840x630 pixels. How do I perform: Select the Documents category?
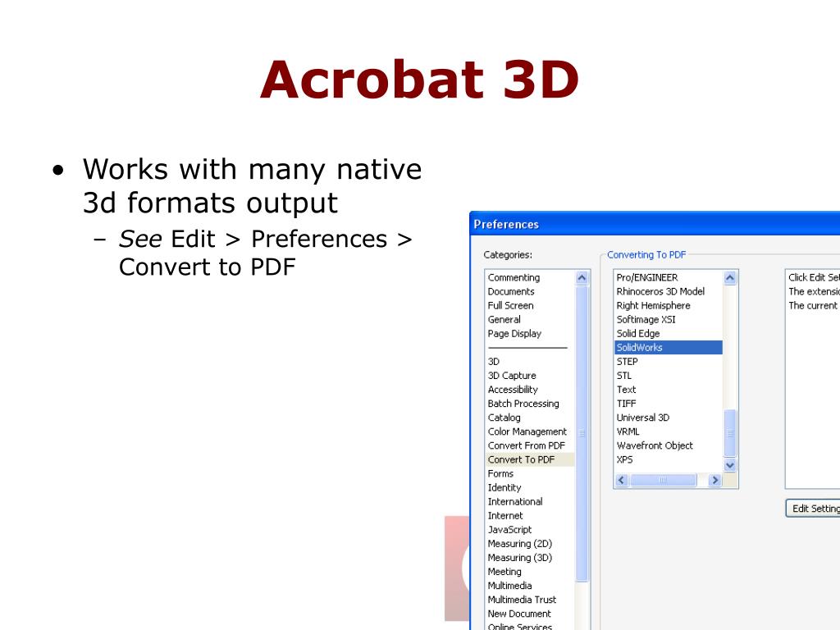511,291
